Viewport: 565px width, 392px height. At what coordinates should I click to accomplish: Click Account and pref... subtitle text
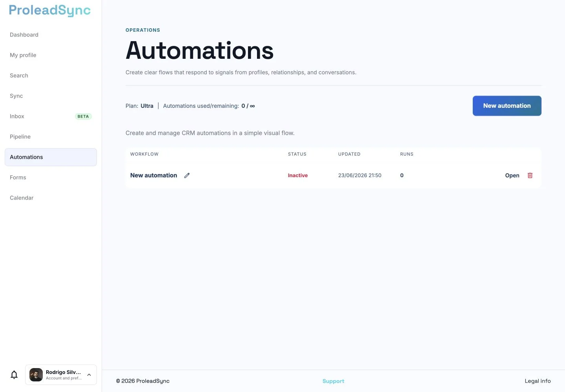pos(64,378)
